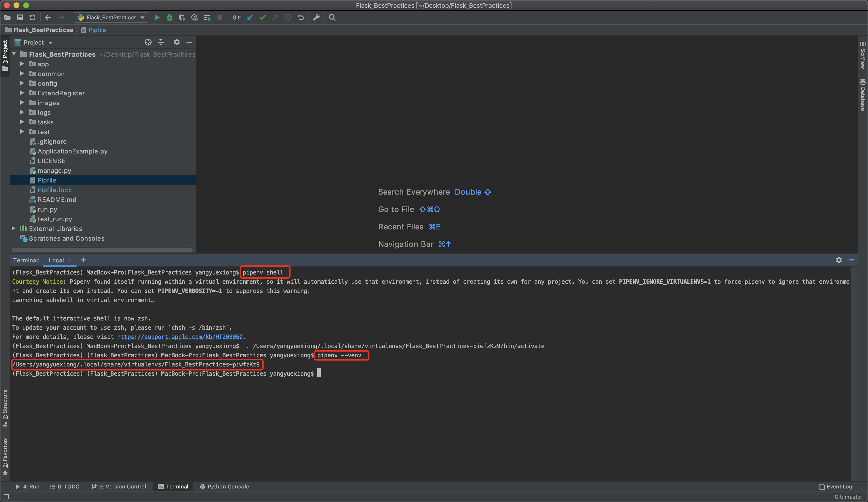Click the locate-in-project crosshair icon

(x=148, y=42)
